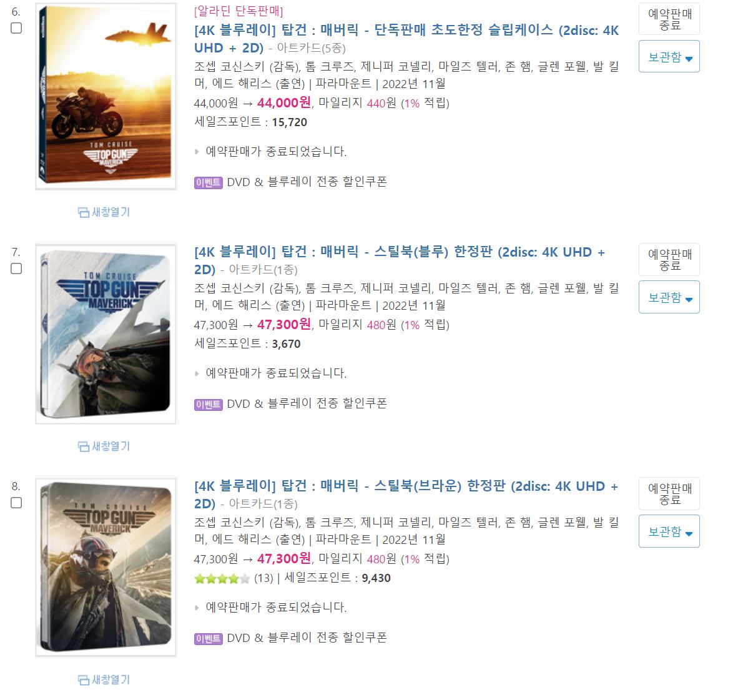Viewport: 743px width, 700px height.
Task: Open the 보관함 dropdown for the blue steelbook
Action: click(x=669, y=297)
